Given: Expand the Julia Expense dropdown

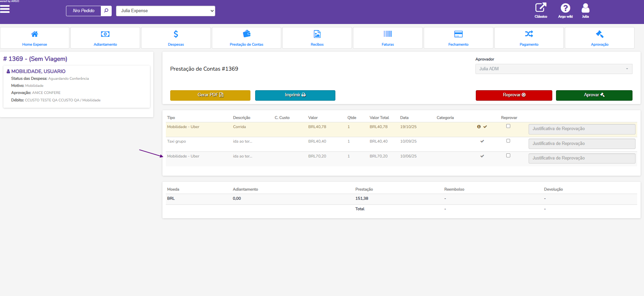Looking at the screenshot, I should pyautogui.click(x=165, y=11).
